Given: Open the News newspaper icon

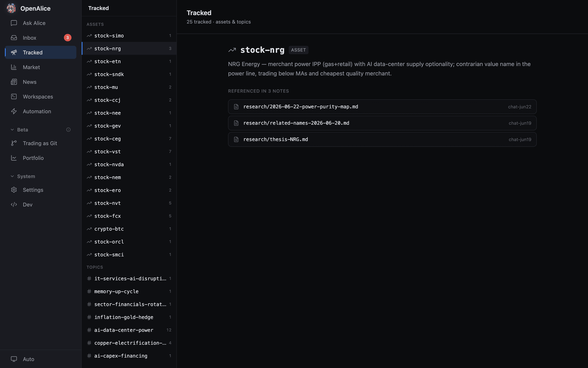Looking at the screenshot, I should (x=14, y=82).
